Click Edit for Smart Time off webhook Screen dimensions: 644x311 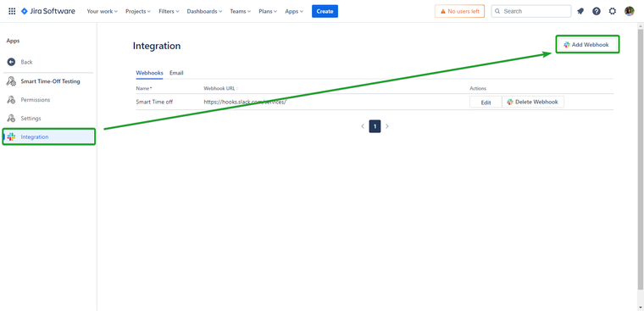tap(486, 103)
